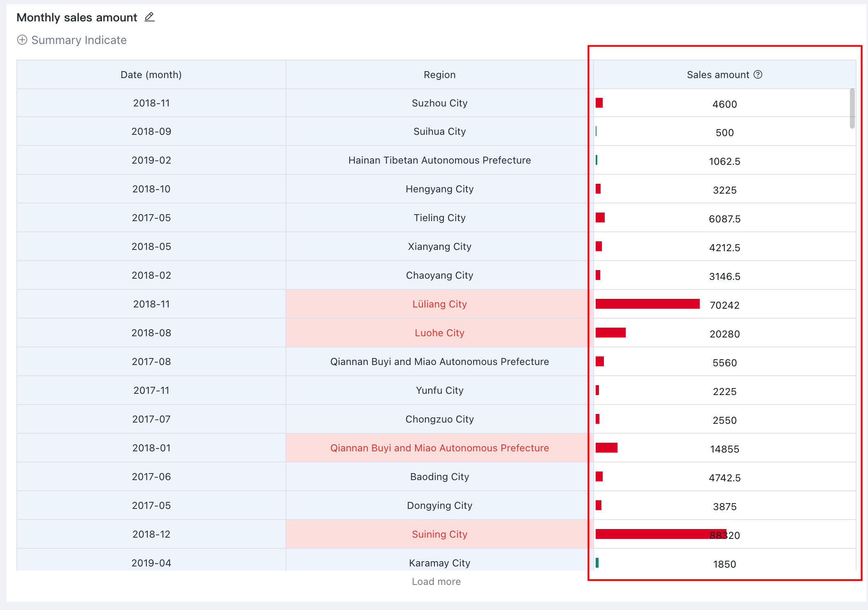
Task: Click the table's vertical scrollbar thumb
Action: [852, 109]
